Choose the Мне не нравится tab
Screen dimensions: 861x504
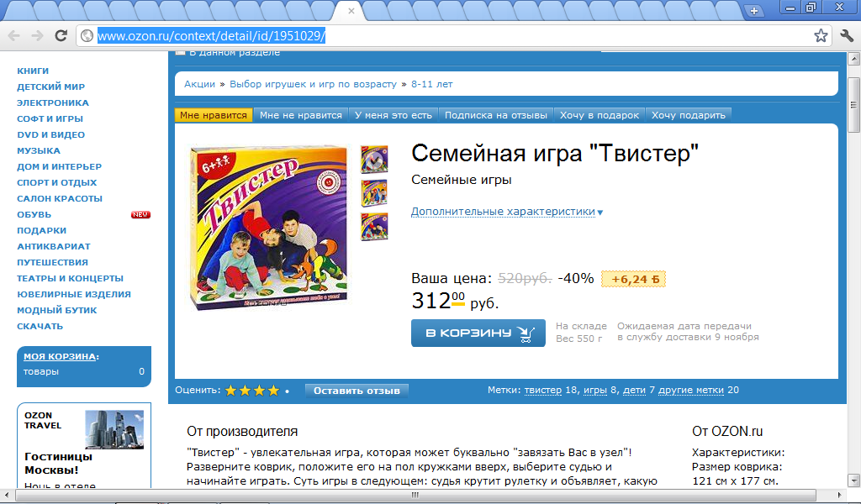(x=301, y=115)
